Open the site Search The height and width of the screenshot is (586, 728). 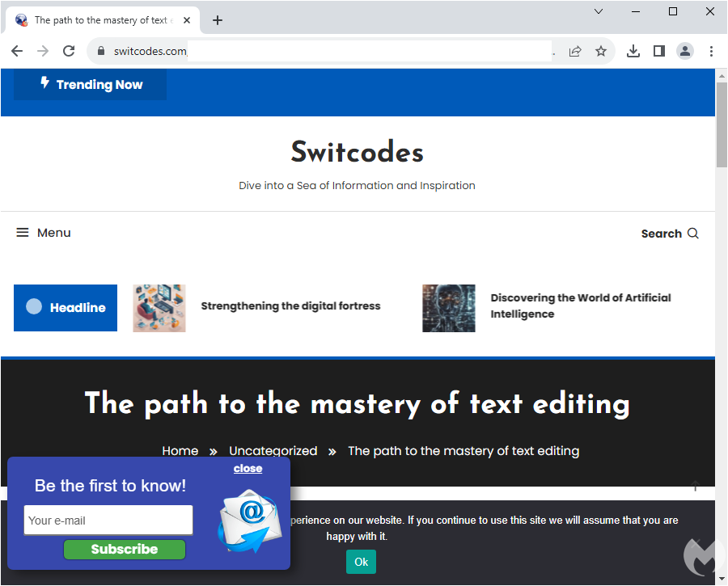(x=670, y=234)
